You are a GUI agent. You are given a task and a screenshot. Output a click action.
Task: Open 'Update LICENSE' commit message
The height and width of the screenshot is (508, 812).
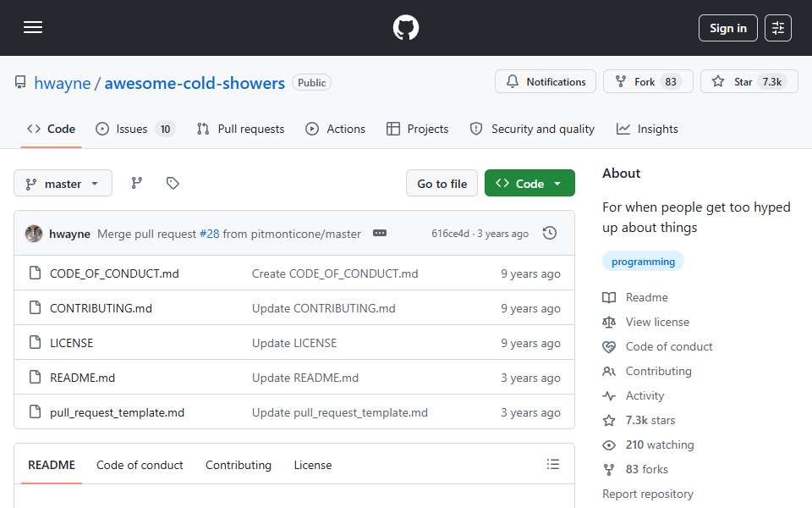point(294,343)
